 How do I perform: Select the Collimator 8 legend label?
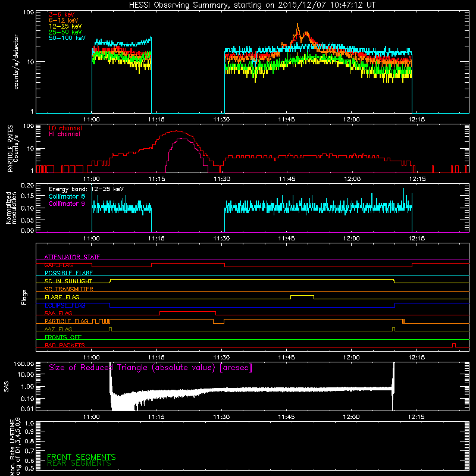coord(67,196)
